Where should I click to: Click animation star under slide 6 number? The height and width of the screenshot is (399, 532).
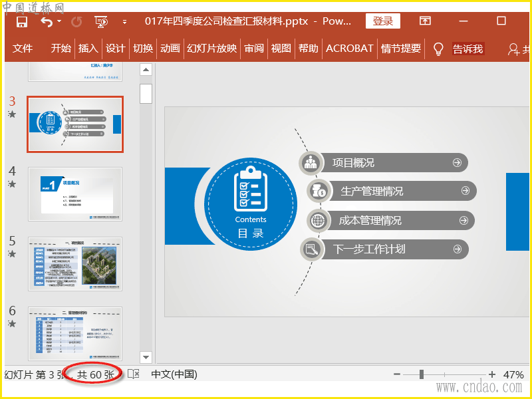12,324
